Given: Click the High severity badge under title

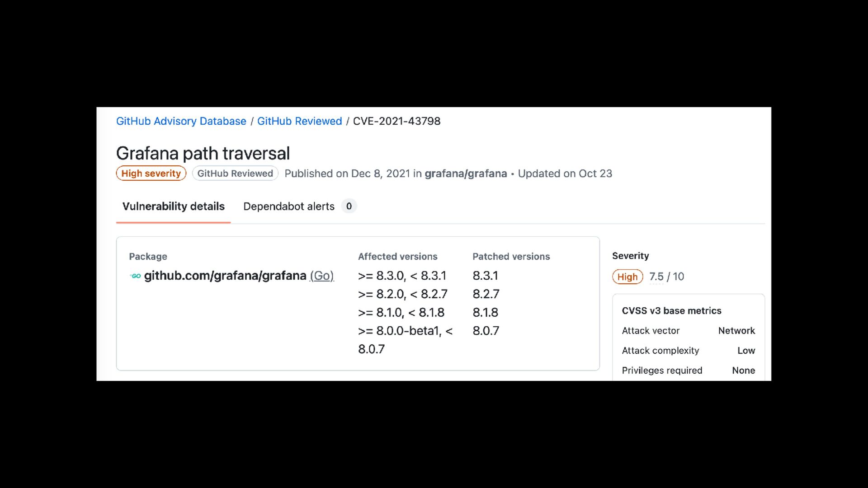Looking at the screenshot, I should click(x=151, y=174).
